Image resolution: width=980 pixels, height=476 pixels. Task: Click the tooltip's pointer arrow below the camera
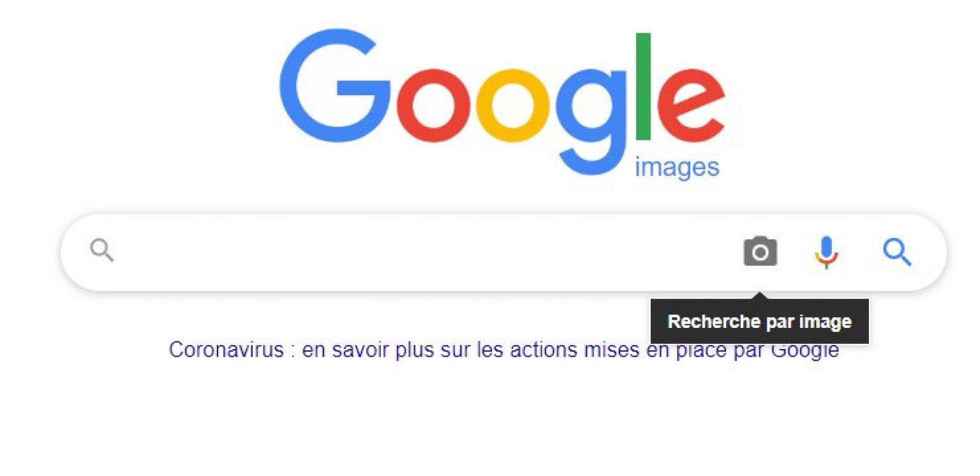tap(760, 295)
